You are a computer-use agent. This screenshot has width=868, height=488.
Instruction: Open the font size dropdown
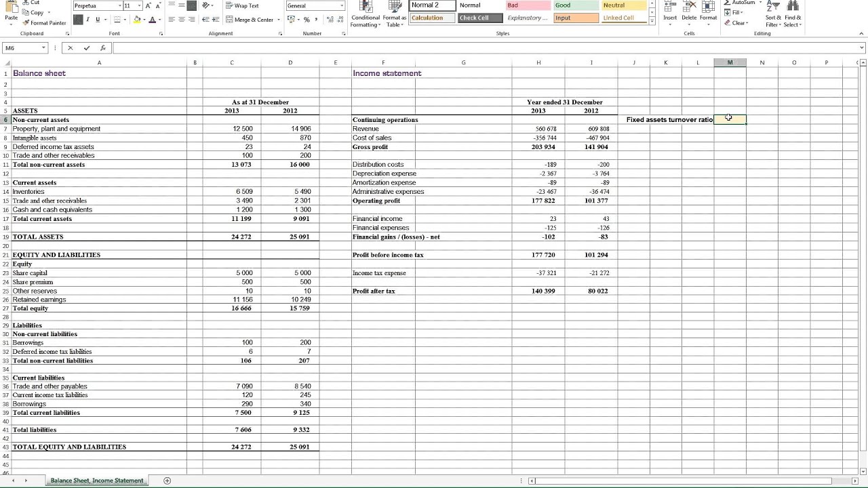pyautogui.click(x=138, y=5)
